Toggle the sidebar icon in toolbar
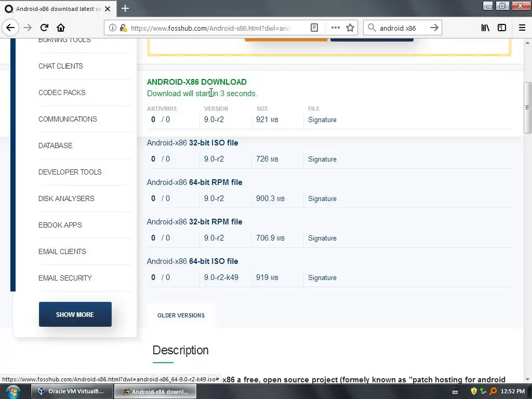This screenshot has height=399, width=532. pos(502,28)
